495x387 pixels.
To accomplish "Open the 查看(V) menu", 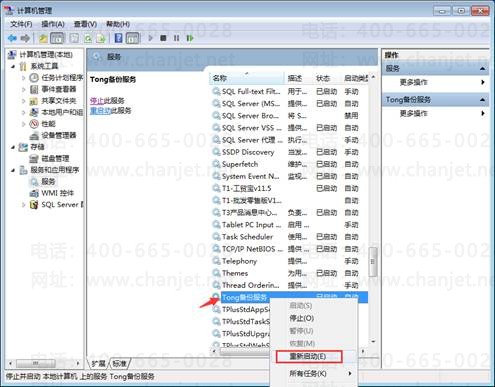I will pyautogui.click(x=85, y=24).
